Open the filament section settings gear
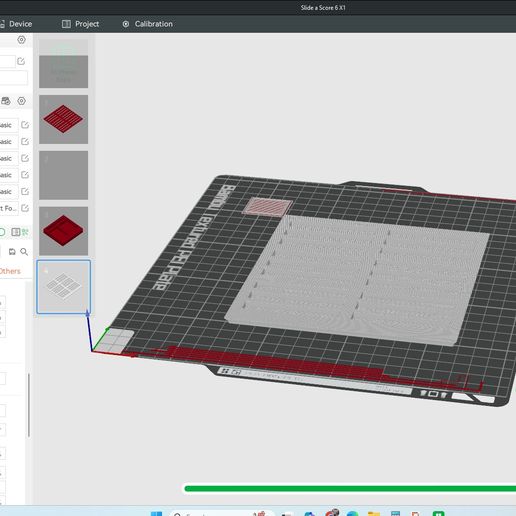516x516 pixels. [22, 101]
